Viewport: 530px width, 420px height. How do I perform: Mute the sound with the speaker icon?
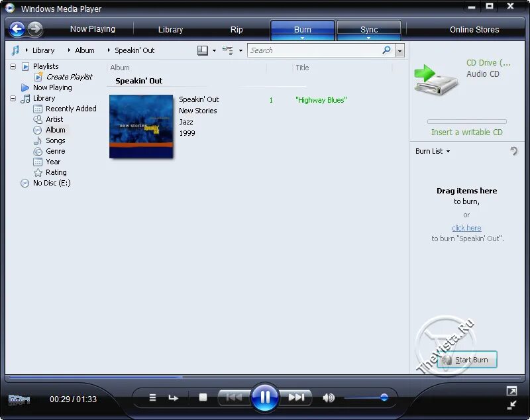(x=328, y=397)
